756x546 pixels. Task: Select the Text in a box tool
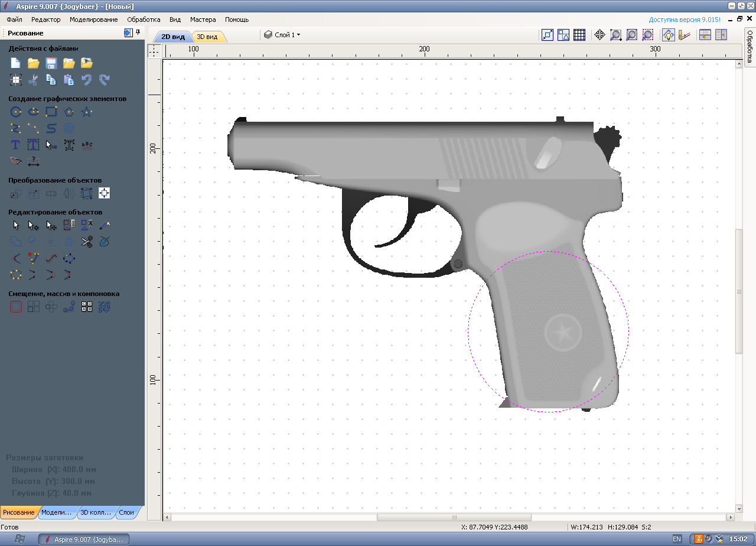coord(34,144)
